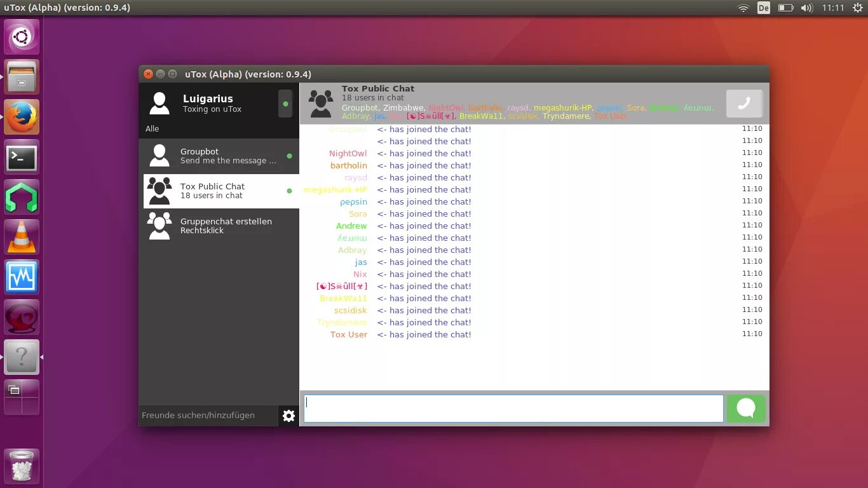Open the battery indicator menu
Screen dimensions: 868x488
click(786, 8)
